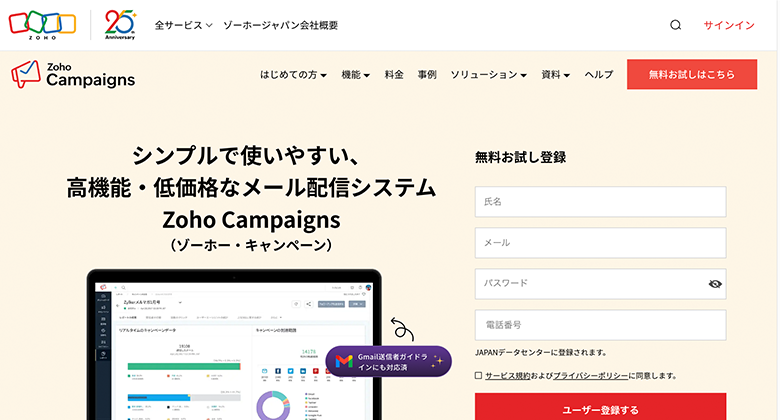Open the 料金 pricing page

pos(394,75)
